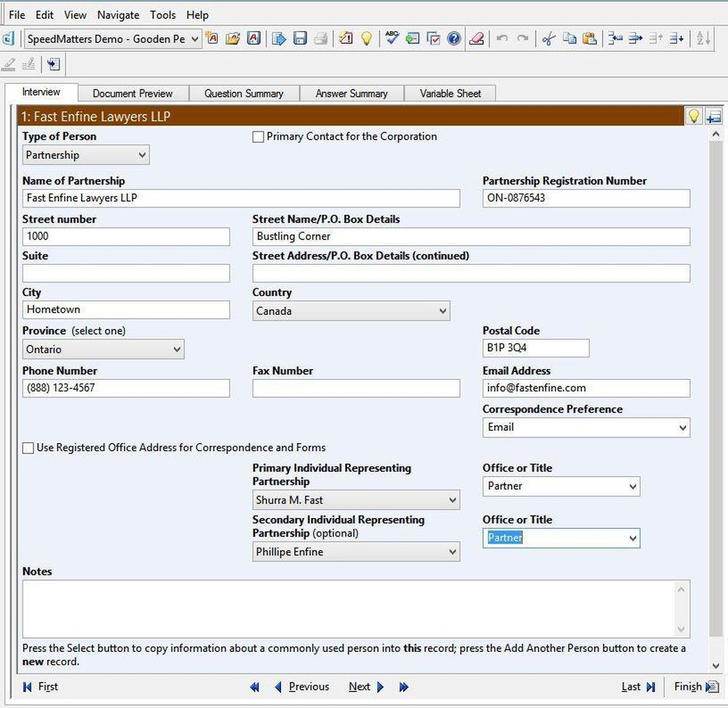The image size is (728, 708).
Task: Click the blue question mark Help icon
Action: (454, 39)
